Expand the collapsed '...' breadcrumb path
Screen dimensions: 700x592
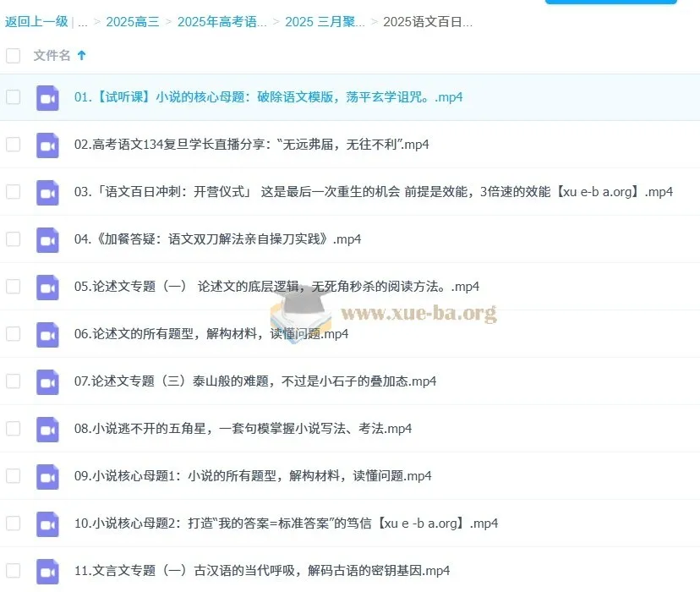82,22
